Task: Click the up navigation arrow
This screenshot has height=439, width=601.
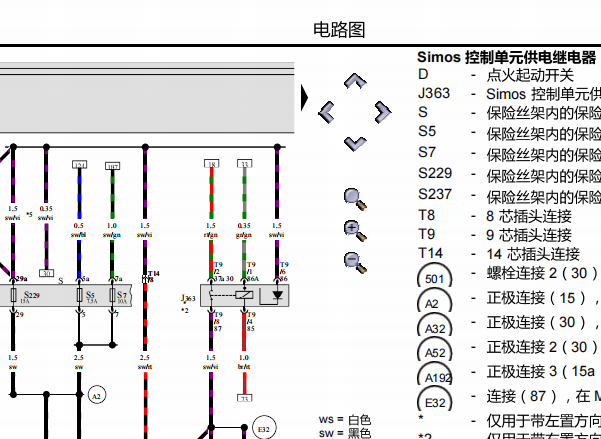Action: click(x=355, y=81)
